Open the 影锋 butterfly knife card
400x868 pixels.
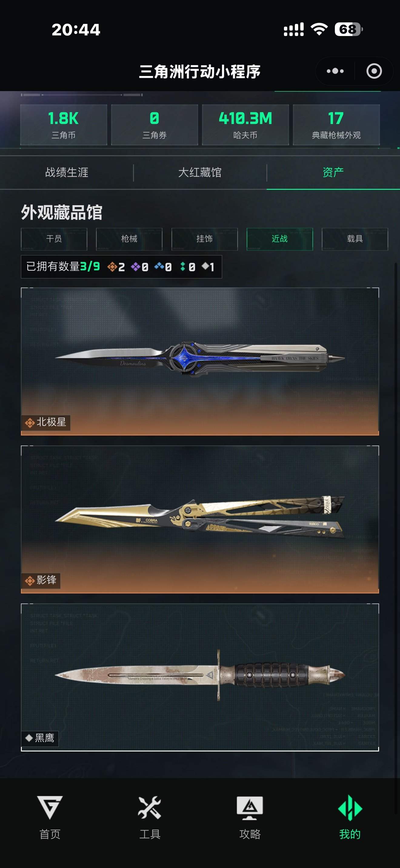coord(200,519)
